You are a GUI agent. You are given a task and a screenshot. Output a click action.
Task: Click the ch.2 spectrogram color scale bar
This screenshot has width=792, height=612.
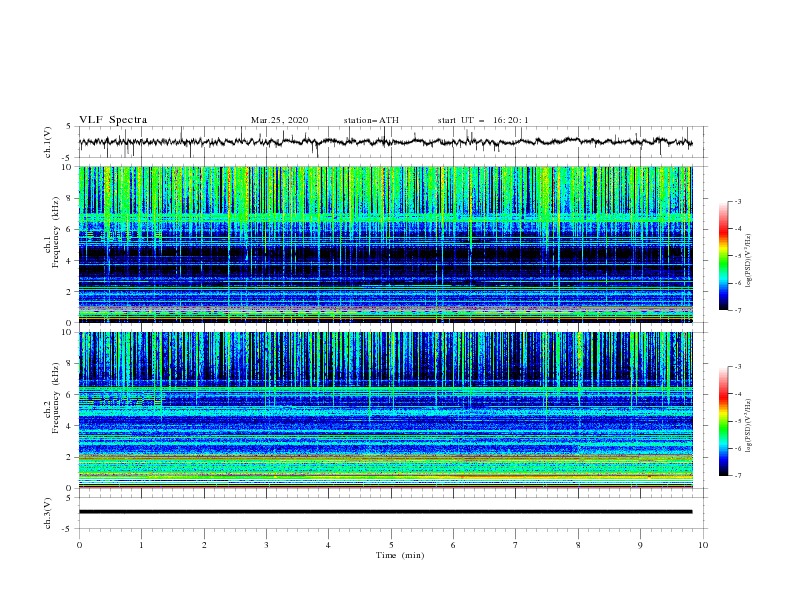(723, 421)
